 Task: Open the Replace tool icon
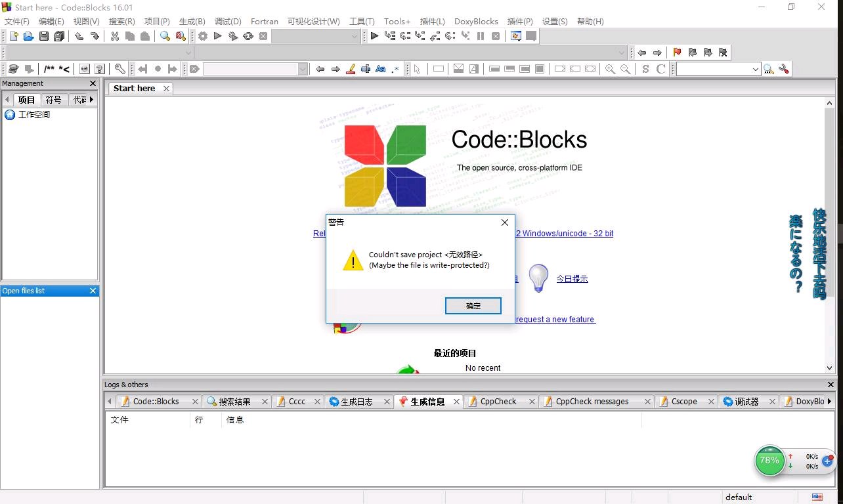[x=181, y=36]
